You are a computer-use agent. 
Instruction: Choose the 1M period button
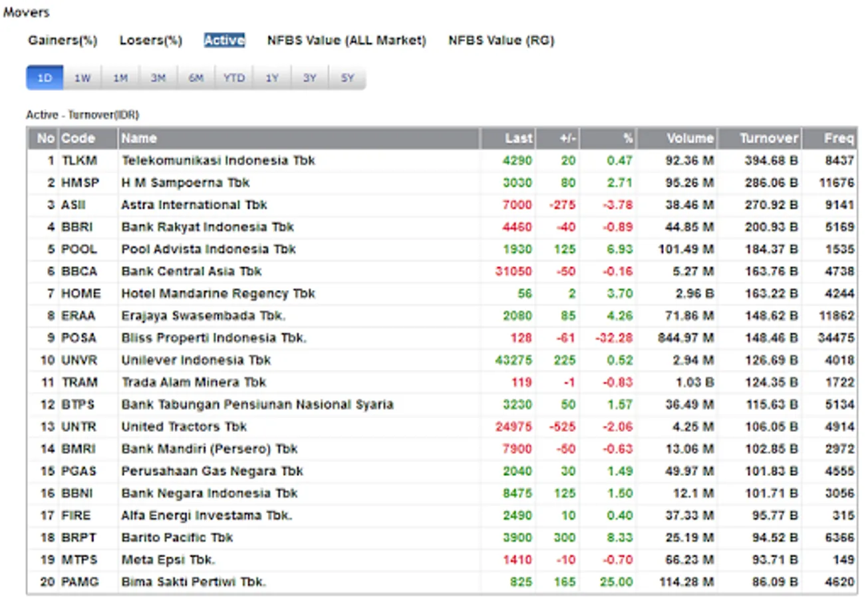click(x=120, y=78)
